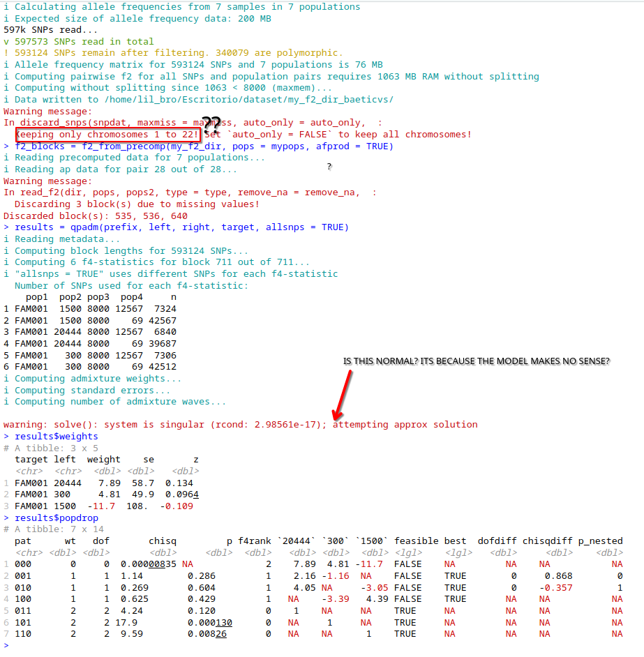Viewport: 644px width, 657px height.
Task: Click the 'results = qpadm(prefix, left, right' command
Action: (176, 227)
